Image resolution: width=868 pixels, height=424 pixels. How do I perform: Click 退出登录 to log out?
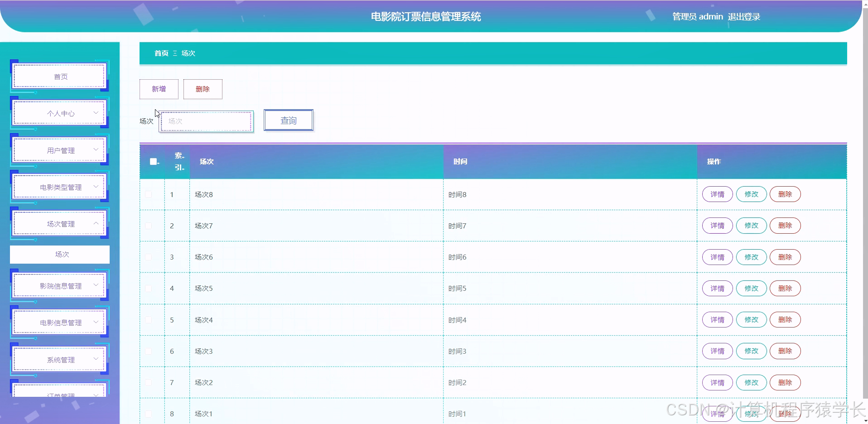(x=744, y=17)
